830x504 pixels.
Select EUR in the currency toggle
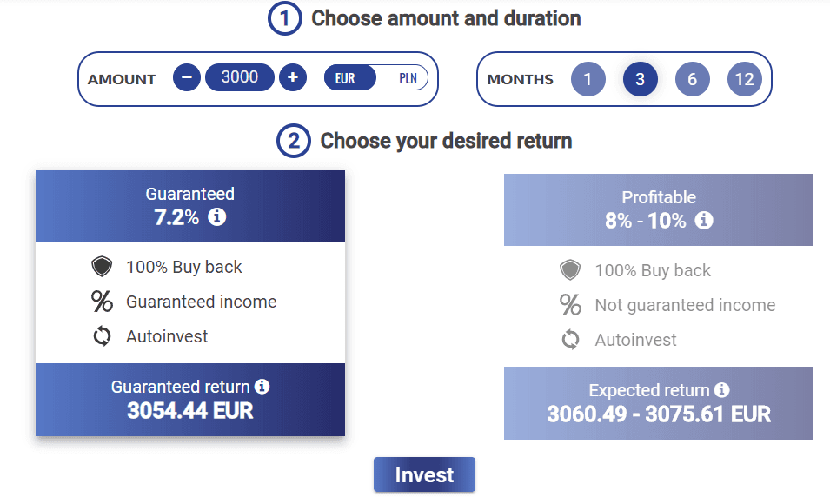345,78
